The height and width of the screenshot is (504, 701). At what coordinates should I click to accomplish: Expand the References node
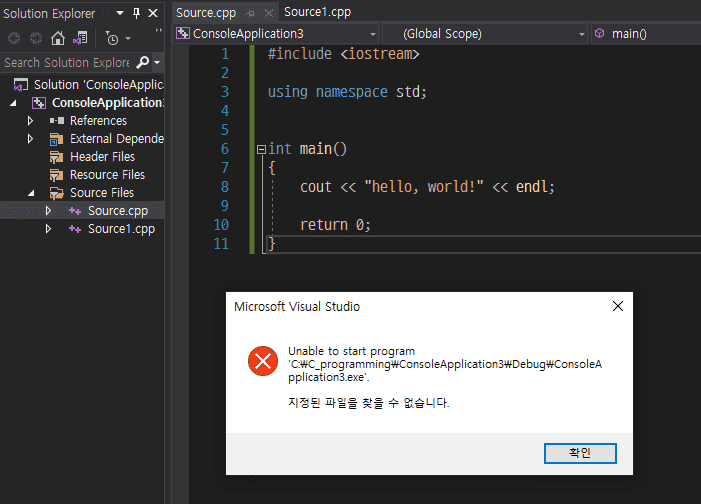click(30, 121)
